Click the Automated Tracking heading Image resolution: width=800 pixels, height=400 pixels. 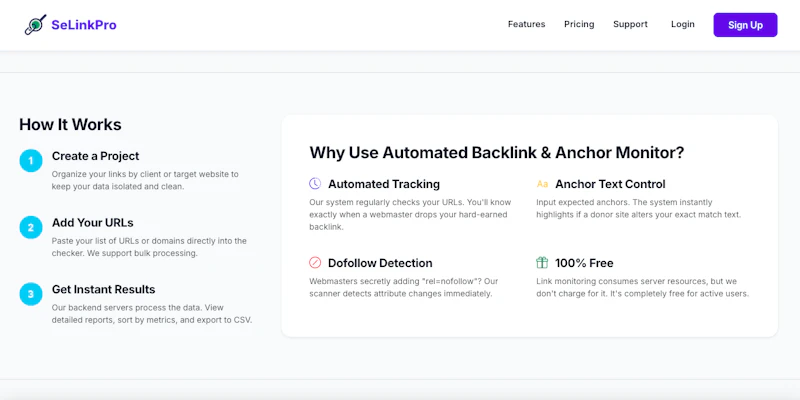384,184
